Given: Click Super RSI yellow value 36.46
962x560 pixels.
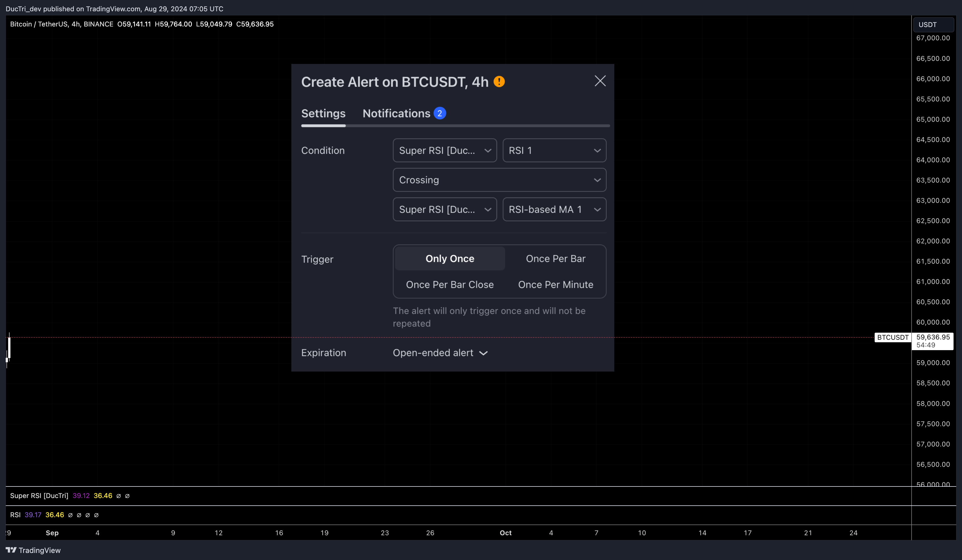Looking at the screenshot, I should [x=103, y=495].
